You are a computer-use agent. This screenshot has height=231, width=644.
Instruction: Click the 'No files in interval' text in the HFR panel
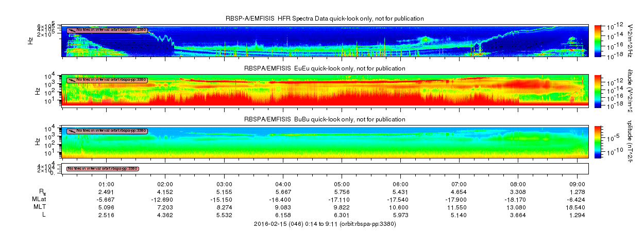[x=111, y=30]
